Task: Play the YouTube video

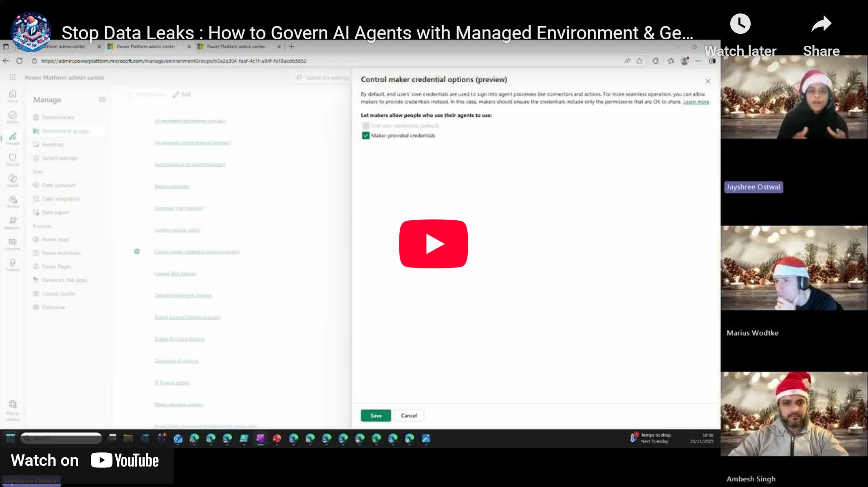Action: (433, 243)
